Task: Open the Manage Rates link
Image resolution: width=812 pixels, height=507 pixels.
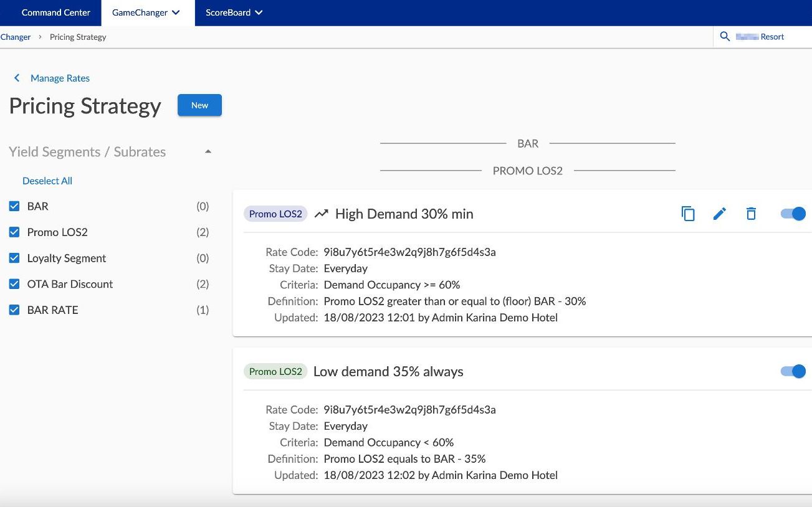Action: pos(60,78)
